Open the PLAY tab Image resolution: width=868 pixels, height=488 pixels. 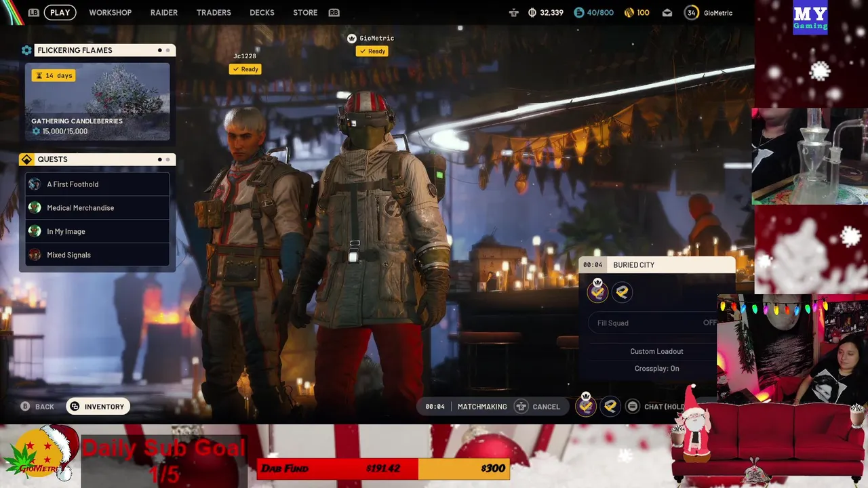pyautogui.click(x=60, y=12)
